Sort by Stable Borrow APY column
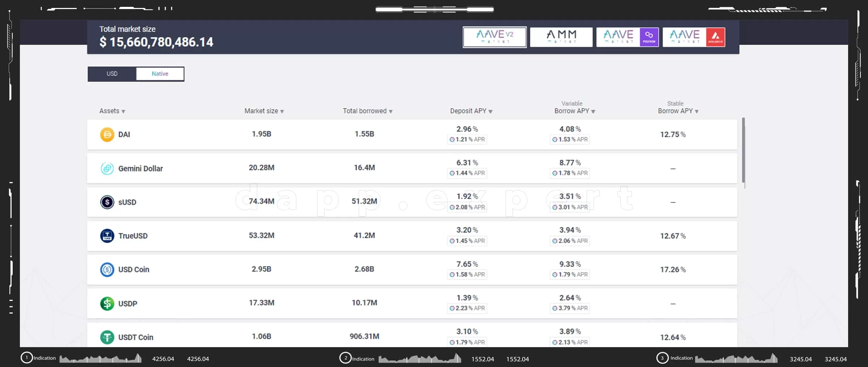868x367 pixels. coord(678,108)
